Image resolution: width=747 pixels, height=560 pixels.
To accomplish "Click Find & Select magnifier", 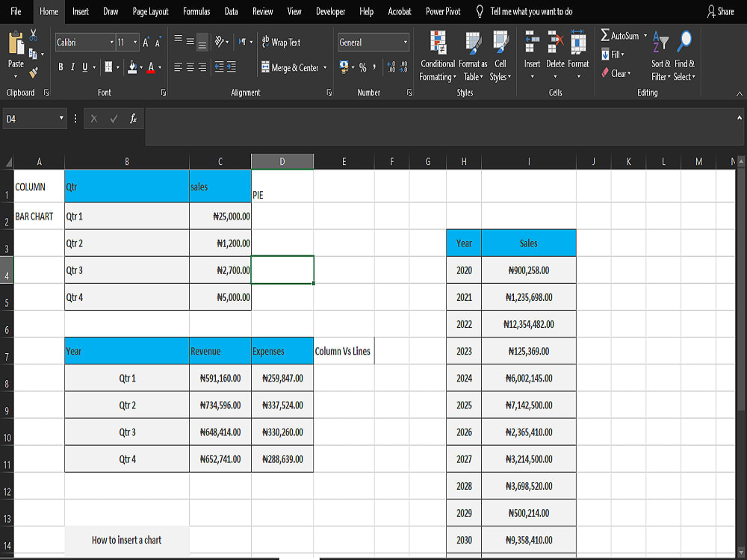I will 684,42.
